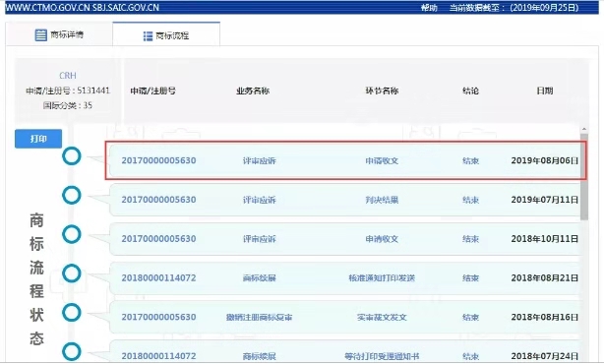Select the timeline circle for 2018年08月16日
Screen dimensions: 604x364
72,313
